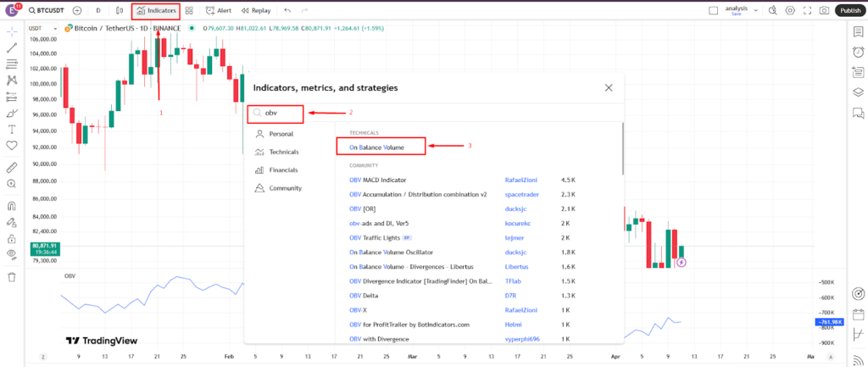Take a chart snapshot with camera icon
This screenshot has height=367, width=868.
(x=824, y=10)
